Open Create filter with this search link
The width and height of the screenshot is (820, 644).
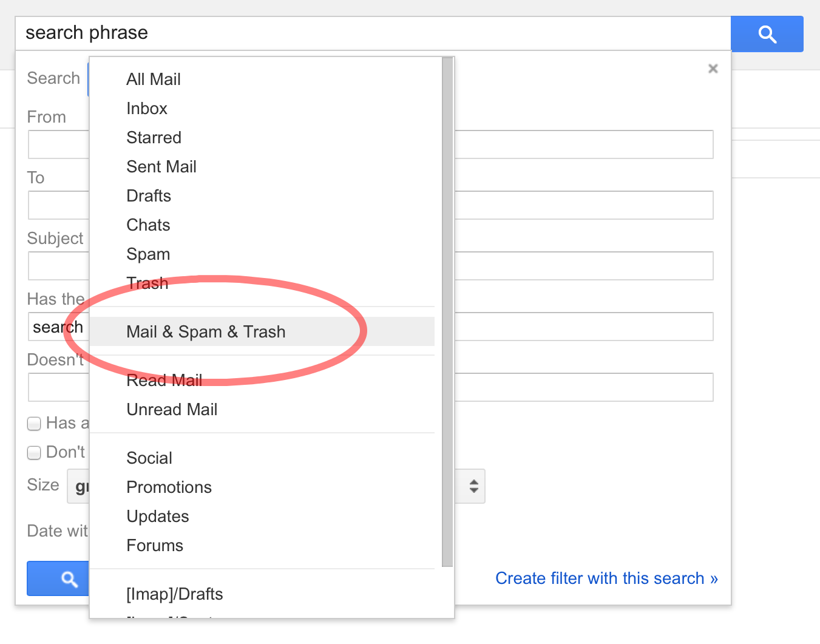(x=606, y=578)
